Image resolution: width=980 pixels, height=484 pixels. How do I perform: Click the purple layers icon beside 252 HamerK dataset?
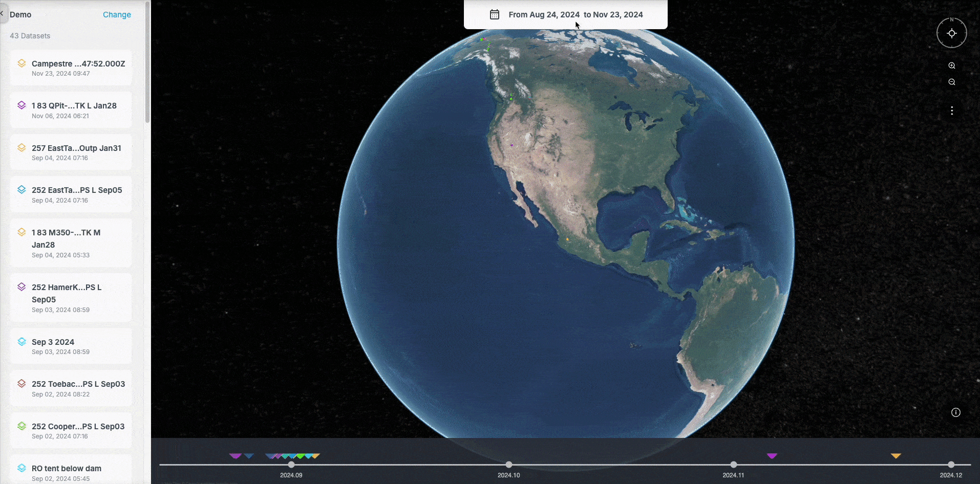click(22, 287)
